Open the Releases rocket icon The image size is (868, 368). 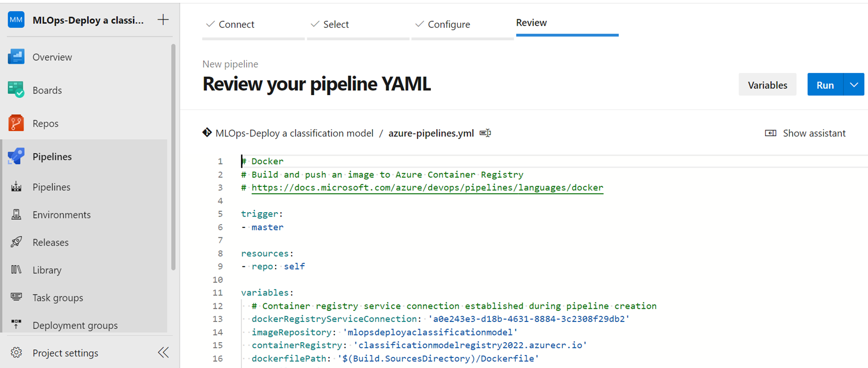coord(16,242)
